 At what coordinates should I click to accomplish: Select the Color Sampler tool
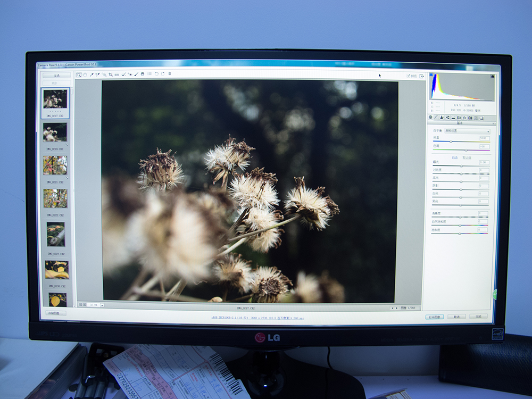tap(97, 74)
